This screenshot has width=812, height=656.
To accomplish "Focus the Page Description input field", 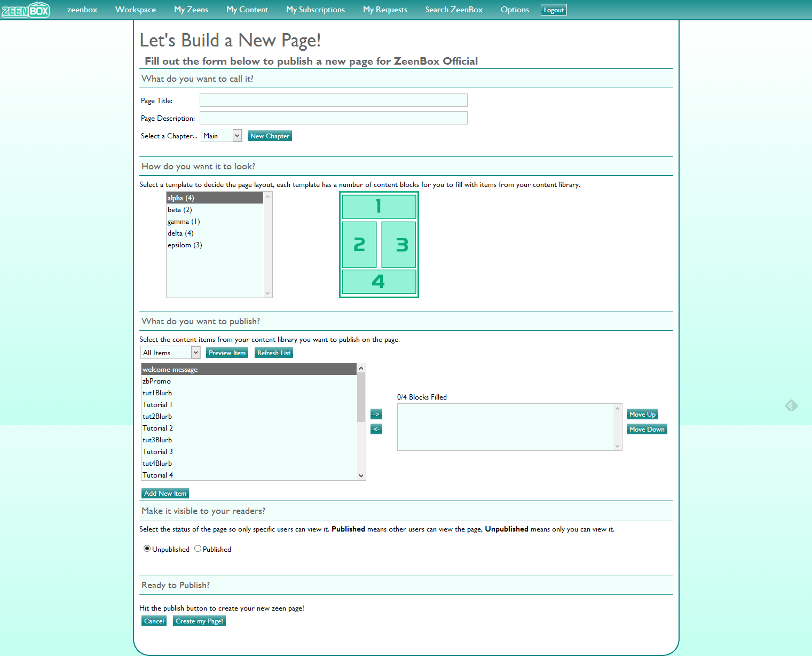I will [334, 118].
